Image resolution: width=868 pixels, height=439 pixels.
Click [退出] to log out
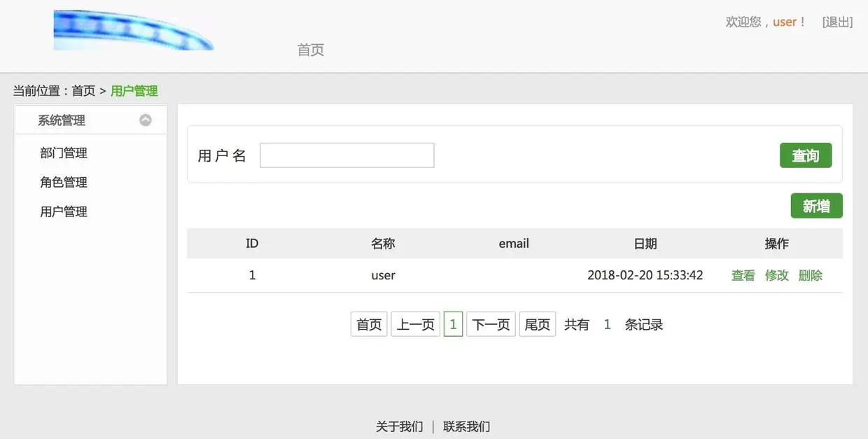coord(837,20)
